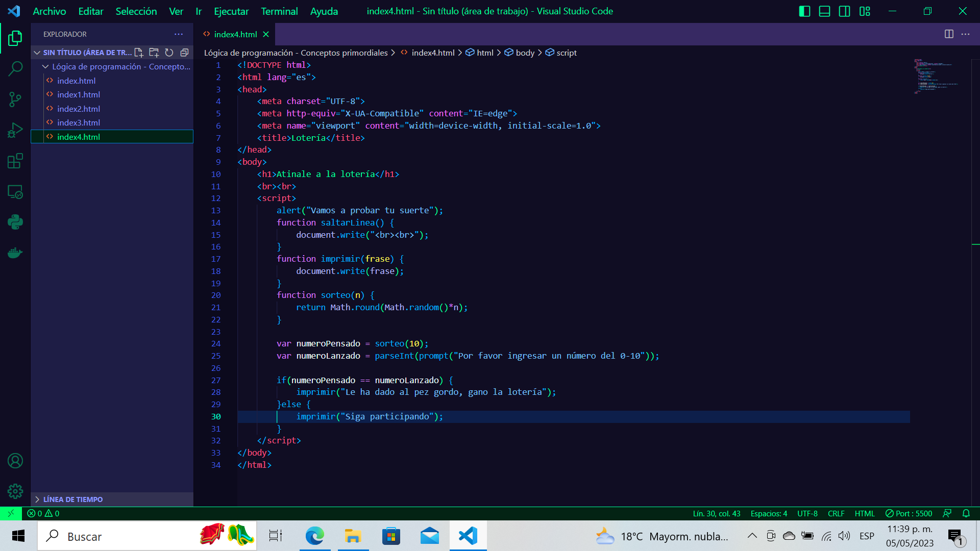The width and height of the screenshot is (980, 551).
Task: Open File Explorer from taskbar
Action: click(353, 536)
